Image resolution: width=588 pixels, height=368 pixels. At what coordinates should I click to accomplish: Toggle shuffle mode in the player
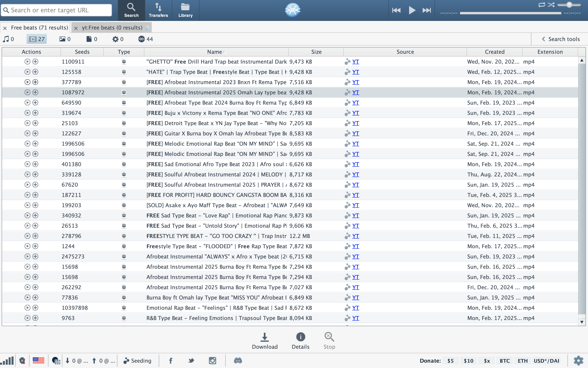(551, 5)
